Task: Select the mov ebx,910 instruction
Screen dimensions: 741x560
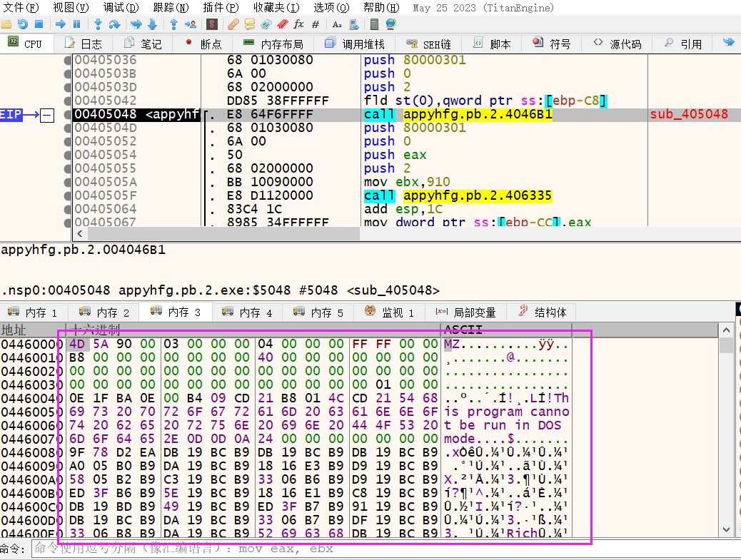Action: pos(407,182)
